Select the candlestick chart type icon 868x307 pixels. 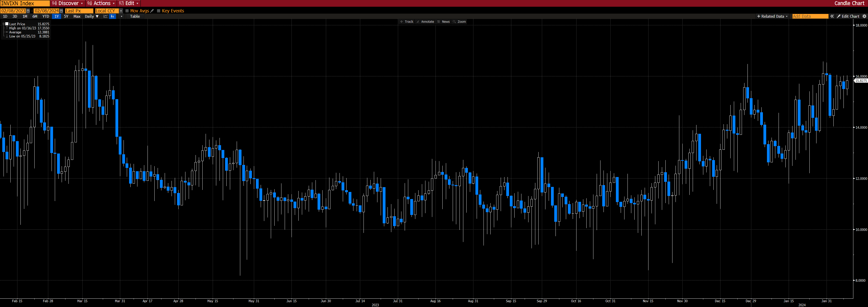coord(113,16)
